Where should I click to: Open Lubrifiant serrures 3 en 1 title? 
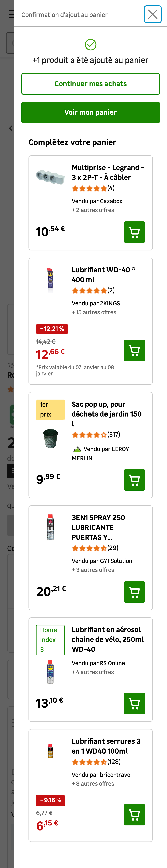pos(106,746)
